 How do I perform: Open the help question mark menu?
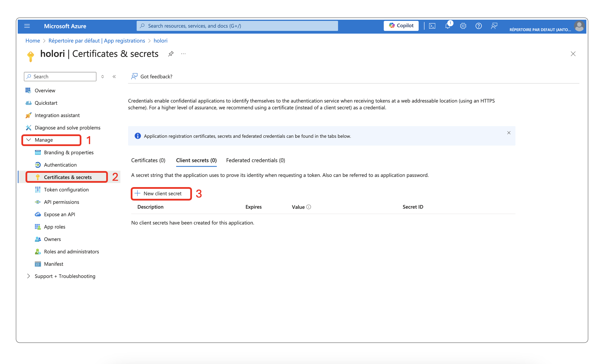pyautogui.click(x=478, y=26)
